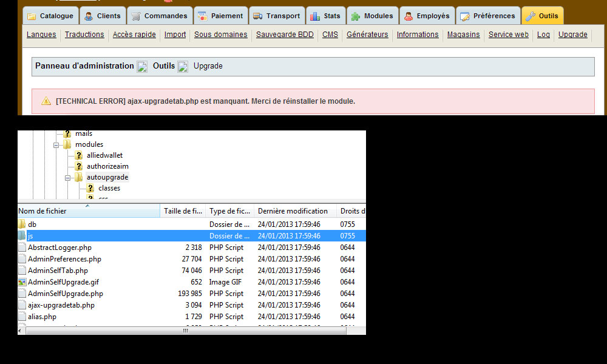Click the Outils breadcrumb item
607x364 pixels.
(x=164, y=66)
